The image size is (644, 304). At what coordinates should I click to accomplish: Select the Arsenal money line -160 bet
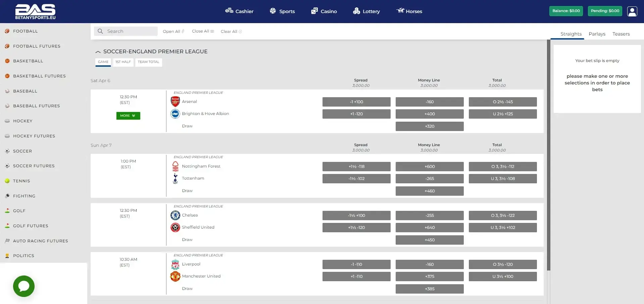coord(430,102)
